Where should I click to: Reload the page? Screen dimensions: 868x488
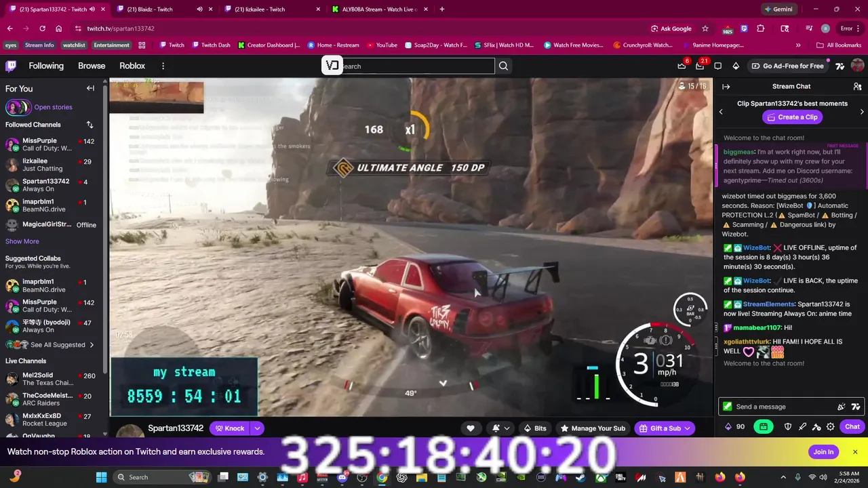coord(42,28)
